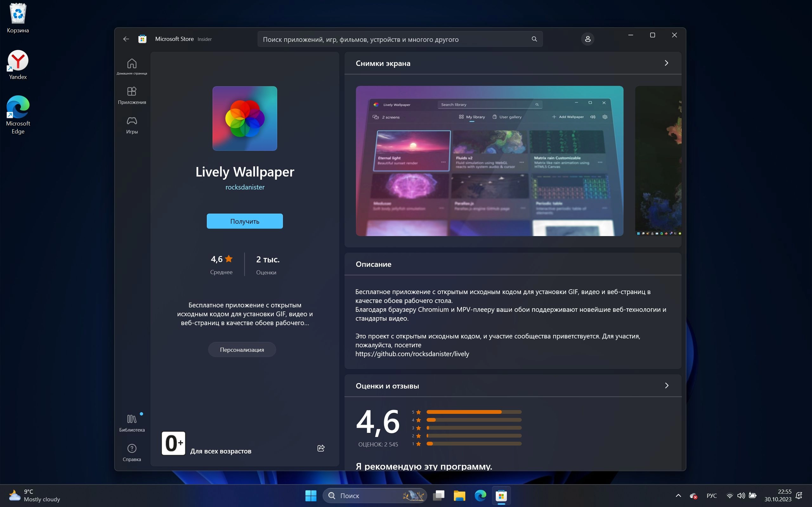Select the Персонализация category tag
Screen dimensions: 812x507
tap(242, 350)
